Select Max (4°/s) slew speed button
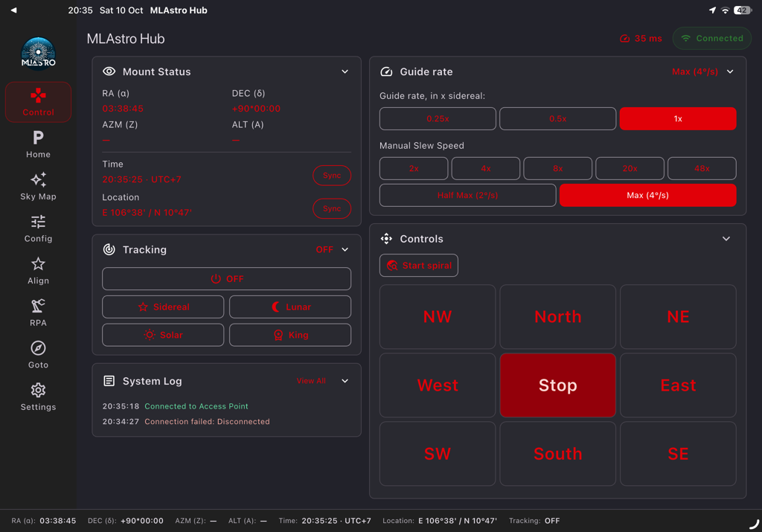Screen dimensions: 762x532 [648, 195]
